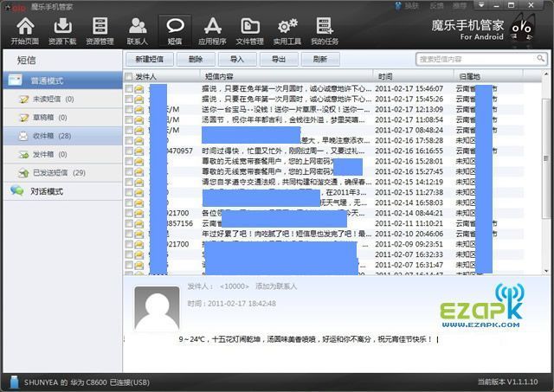Click the 新建短信 button
This screenshot has width=554, height=392.
[x=150, y=60]
